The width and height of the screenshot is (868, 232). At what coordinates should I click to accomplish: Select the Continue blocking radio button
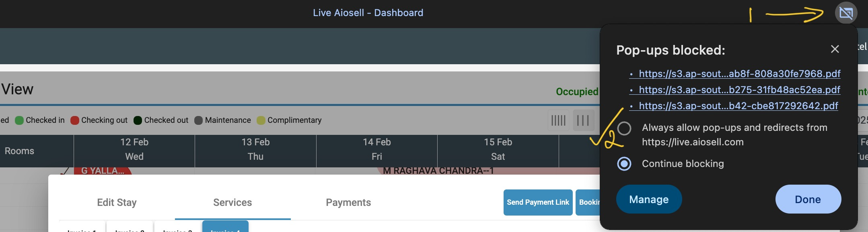click(624, 164)
